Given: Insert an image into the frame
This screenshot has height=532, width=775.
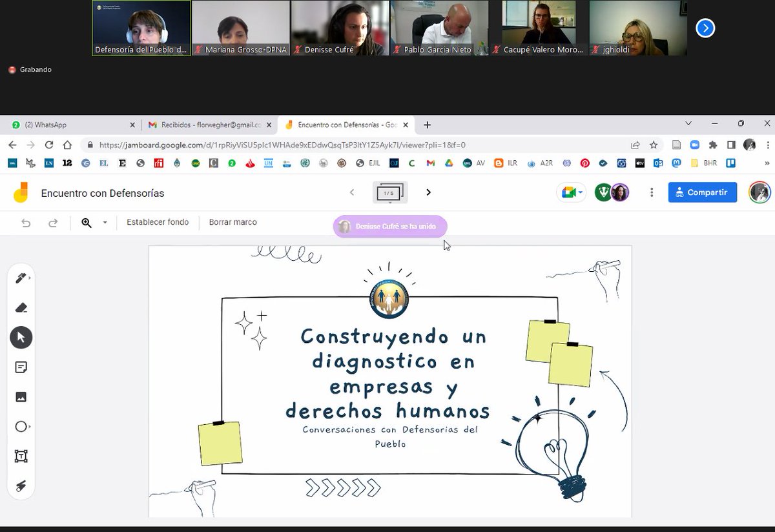Looking at the screenshot, I should (x=21, y=397).
